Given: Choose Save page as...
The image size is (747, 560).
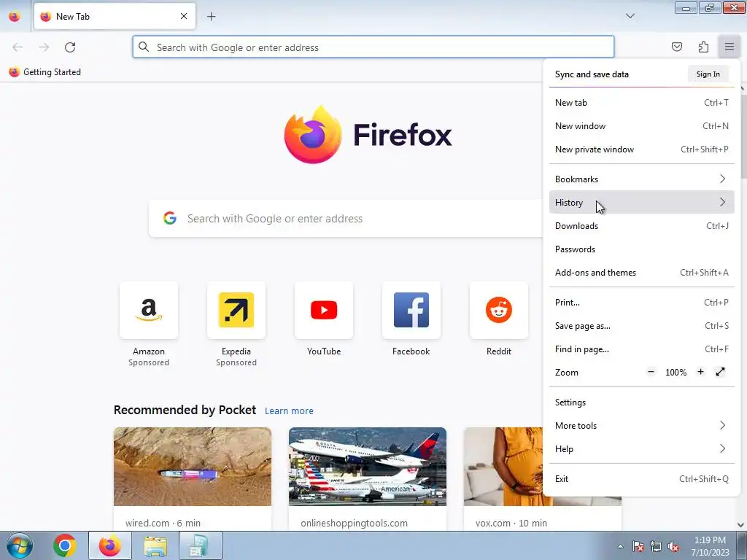Looking at the screenshot, I should tap(642, 326).
